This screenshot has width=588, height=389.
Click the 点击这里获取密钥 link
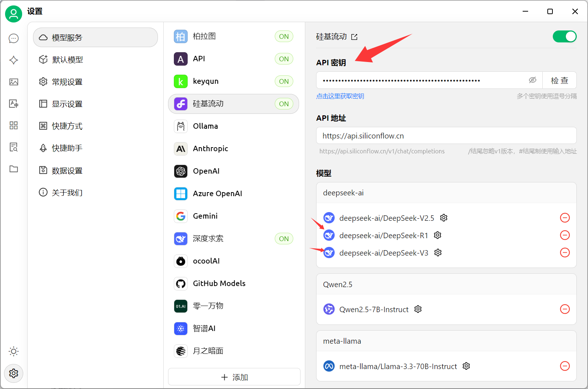340,96
